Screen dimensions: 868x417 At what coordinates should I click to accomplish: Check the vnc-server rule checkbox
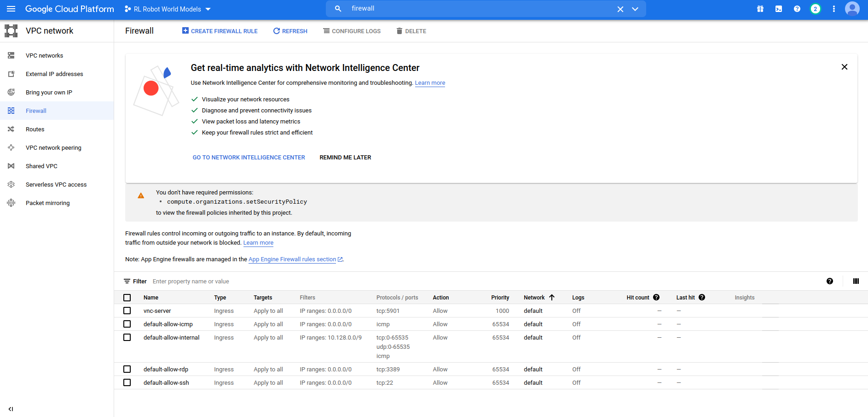[127, 311]
